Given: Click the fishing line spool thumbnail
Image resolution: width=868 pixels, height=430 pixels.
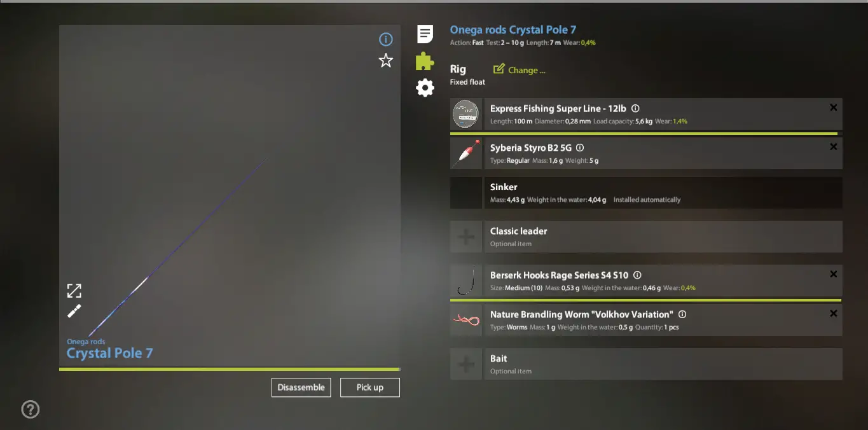Looking at the screenshot, I should coord(466,114).
